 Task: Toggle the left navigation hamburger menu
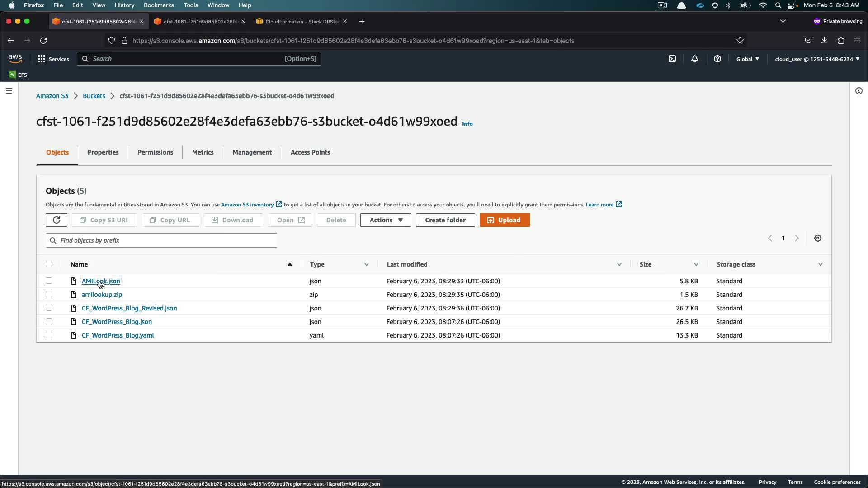point(9,91)
